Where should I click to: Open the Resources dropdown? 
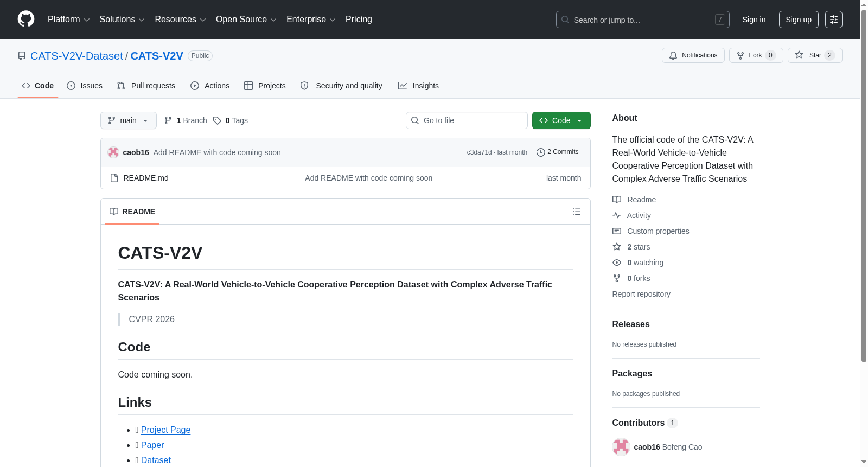180,20
